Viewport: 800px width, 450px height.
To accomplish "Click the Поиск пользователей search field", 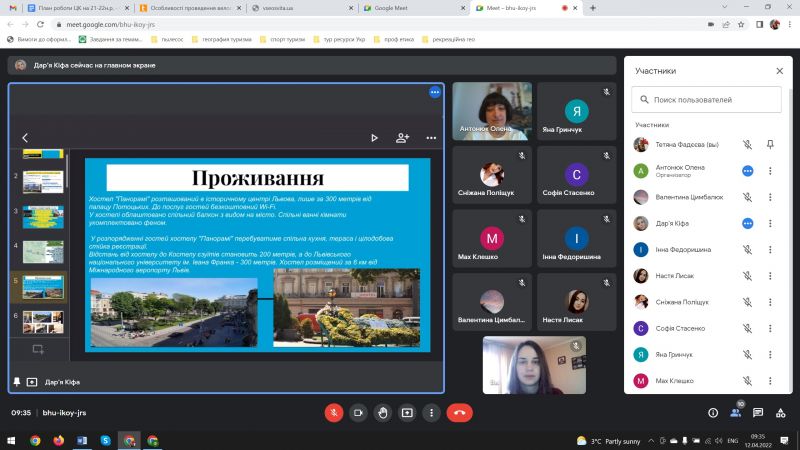I will 706,99.
